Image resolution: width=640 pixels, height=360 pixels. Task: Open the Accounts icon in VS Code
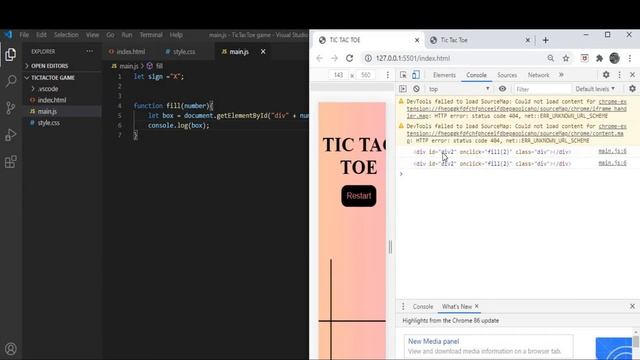pyautogui.click(x=11, y=349)
